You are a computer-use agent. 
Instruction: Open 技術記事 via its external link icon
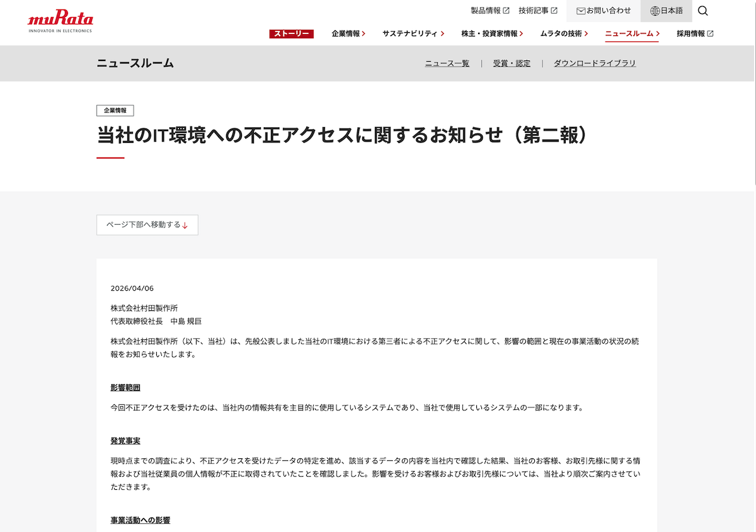pos(555,9)
